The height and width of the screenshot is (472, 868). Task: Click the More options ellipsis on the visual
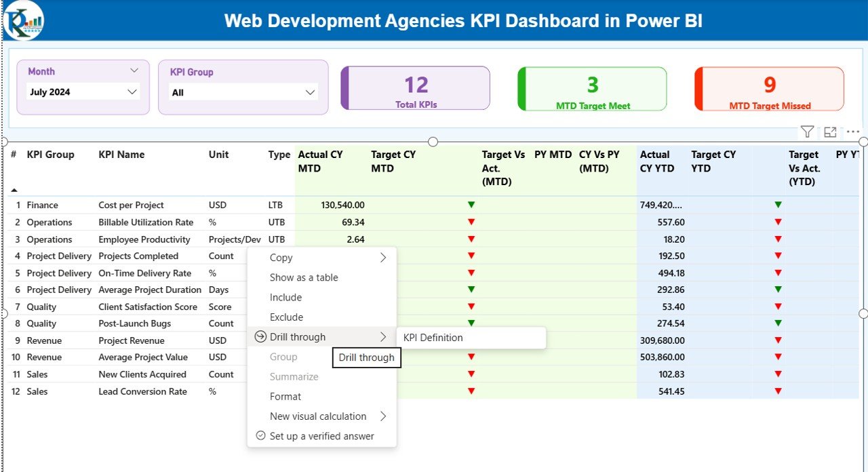click(852, 132)
